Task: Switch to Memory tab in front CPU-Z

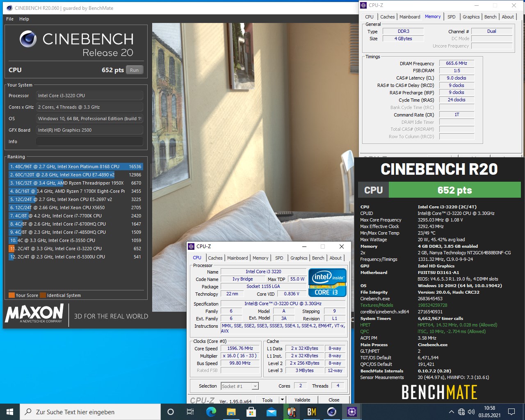Action: pyautogui.click(x=260, y=258)
